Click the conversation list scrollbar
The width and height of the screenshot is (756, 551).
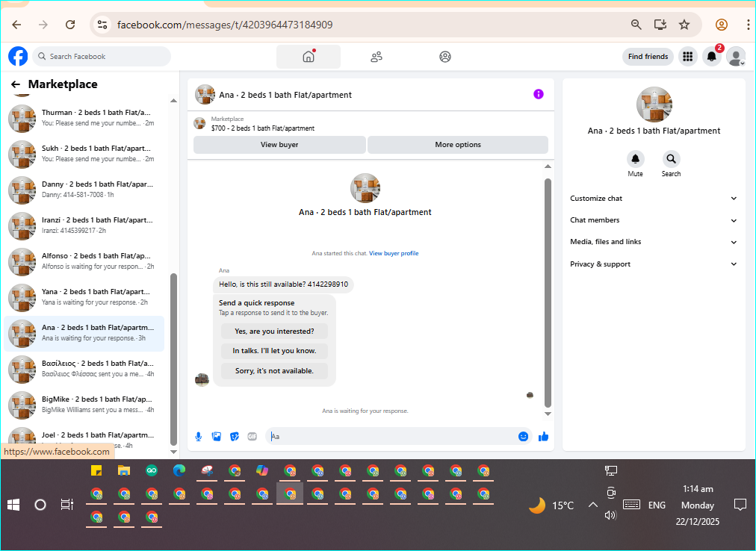point(173,359)
